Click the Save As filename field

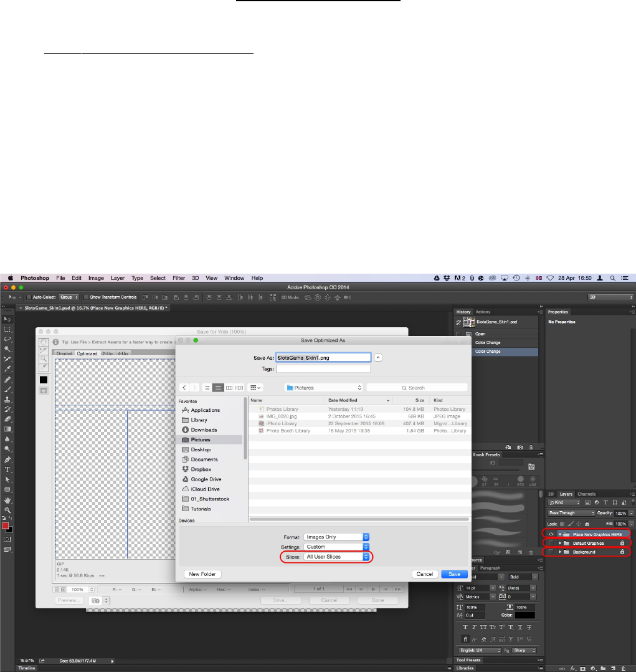pyautogui.click(x=323, y=357)
